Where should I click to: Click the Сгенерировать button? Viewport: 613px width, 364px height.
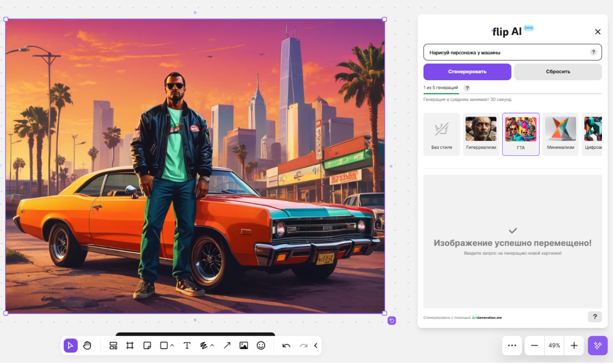[467, 72]
